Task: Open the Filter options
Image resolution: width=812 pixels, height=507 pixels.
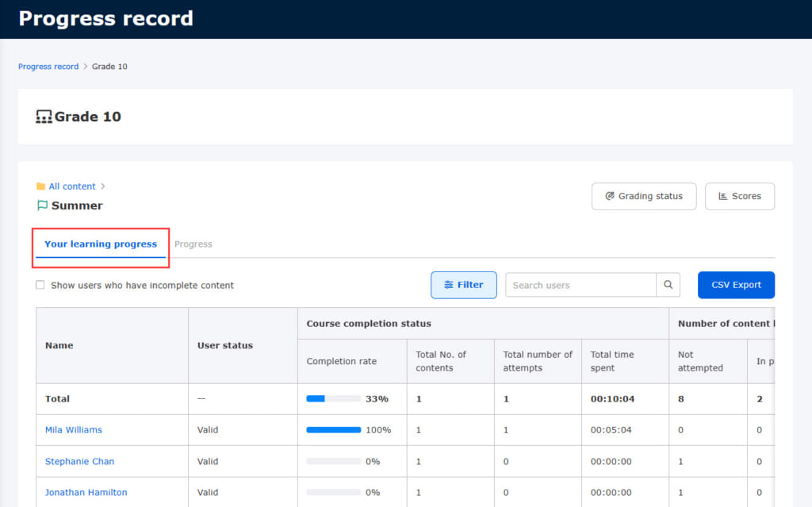Action: click(464, 285)
